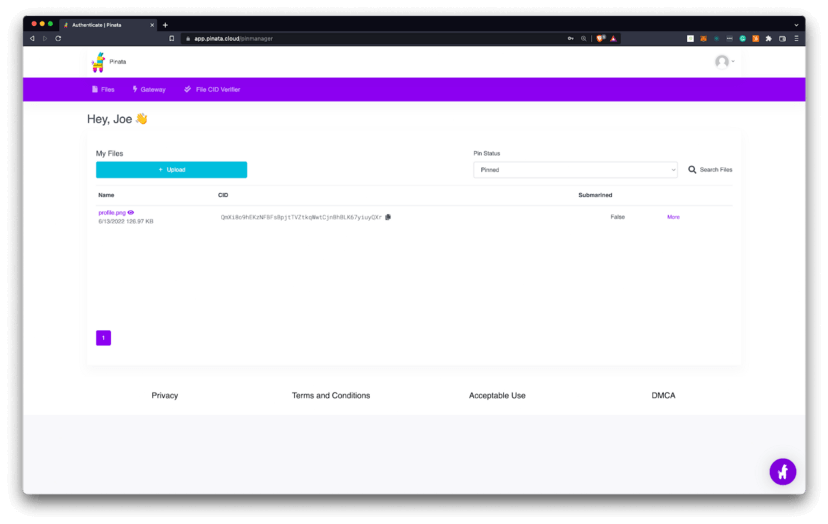Open the chat widget in the corner
The width and height of the screenshot is (828, 524).
782,471
